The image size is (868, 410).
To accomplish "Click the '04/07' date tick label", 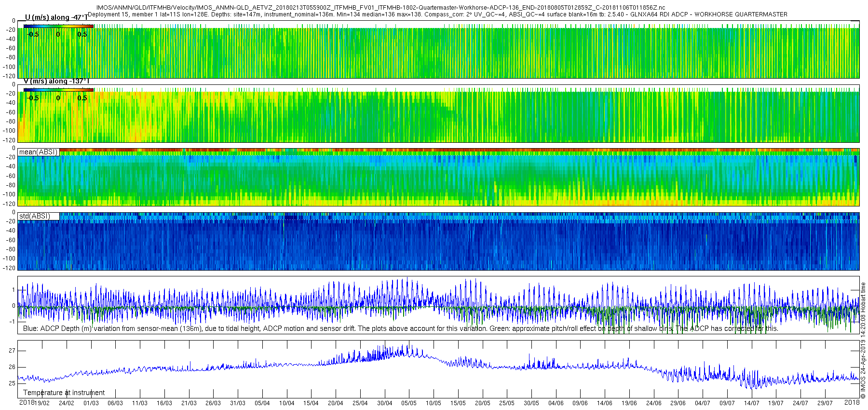I will 703,403.
